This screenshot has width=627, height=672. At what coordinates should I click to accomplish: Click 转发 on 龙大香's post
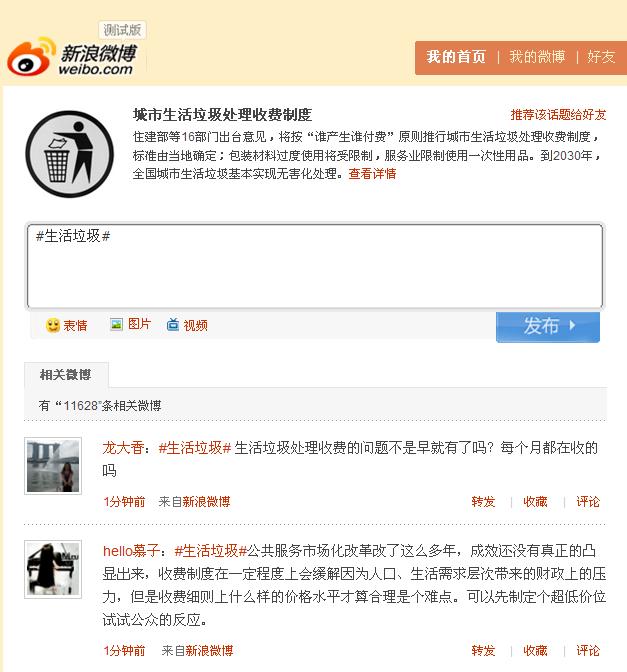483,502
